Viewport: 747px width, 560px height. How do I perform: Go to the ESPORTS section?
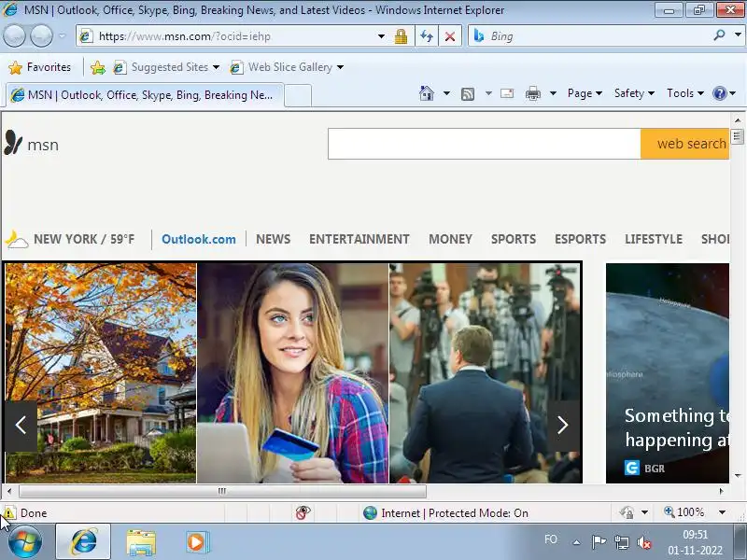point(580,239)
